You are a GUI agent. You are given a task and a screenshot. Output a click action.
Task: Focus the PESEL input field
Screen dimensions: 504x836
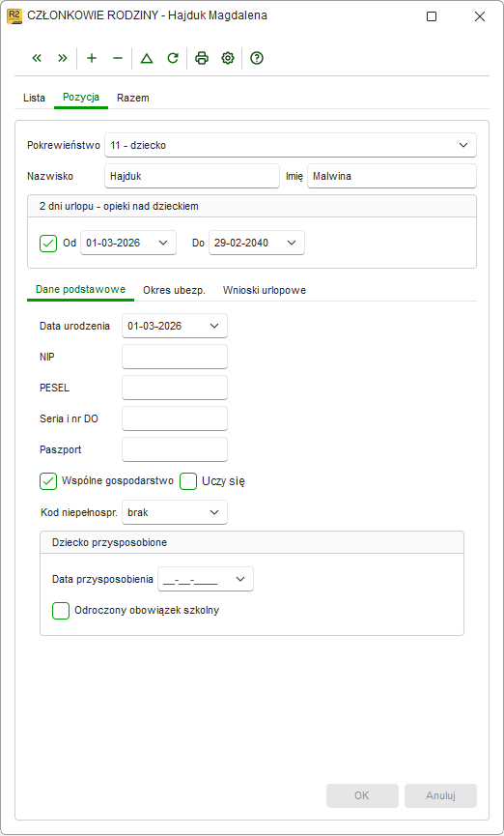[175, 388]
